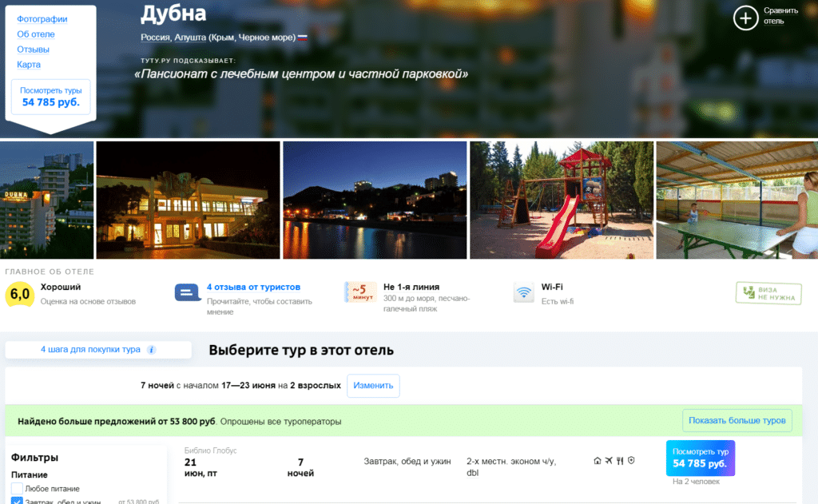Image resolution: width=818 pixels, height=504 pixels.
Task: Open the Алушта city link
Action: (x=190, y=38)
